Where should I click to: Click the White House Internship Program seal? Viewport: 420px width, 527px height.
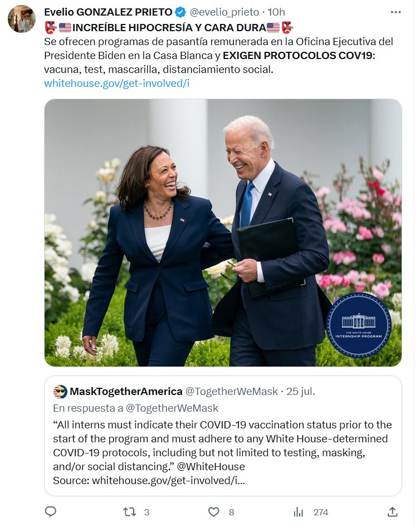pyautogui.click(x=358, y=325)
